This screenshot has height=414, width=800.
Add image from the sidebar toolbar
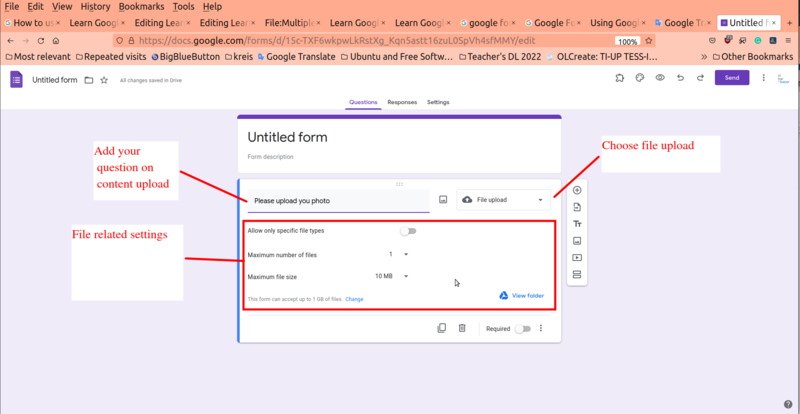577,241
